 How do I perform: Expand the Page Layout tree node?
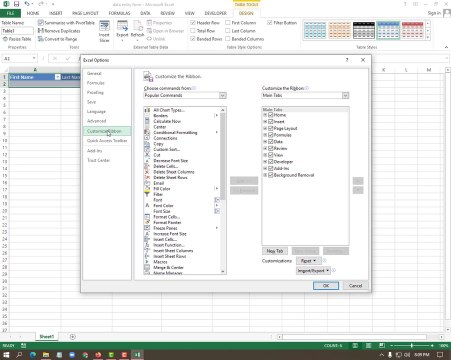pos(265,128)
